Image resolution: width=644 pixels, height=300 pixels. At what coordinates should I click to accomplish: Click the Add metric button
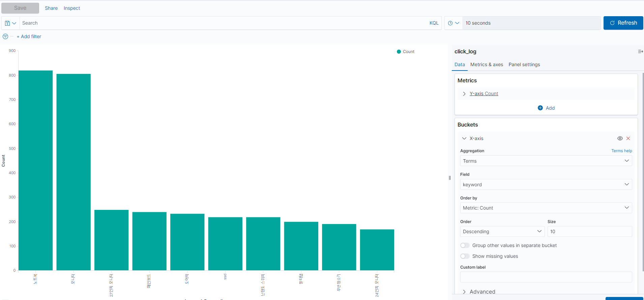click(546, 108)
